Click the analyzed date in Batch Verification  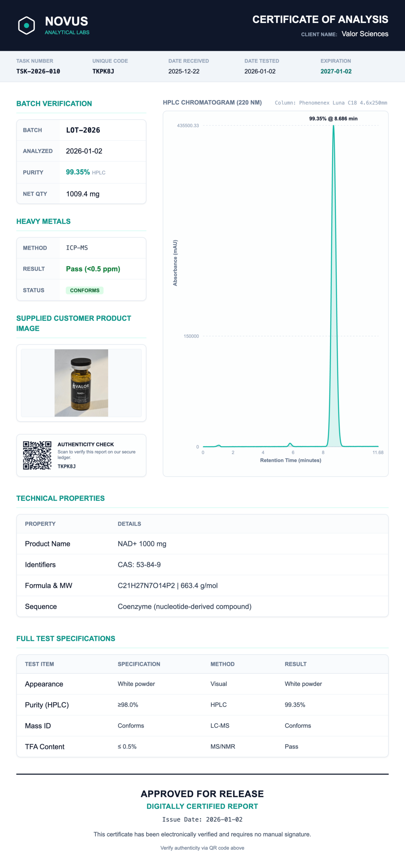click(x=84, y=151)
